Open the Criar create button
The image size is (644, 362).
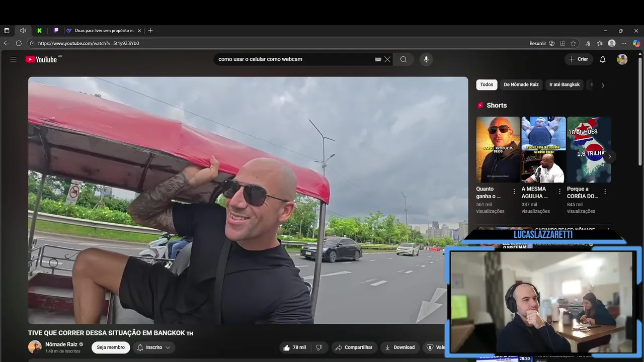click(x=578, y=59)
